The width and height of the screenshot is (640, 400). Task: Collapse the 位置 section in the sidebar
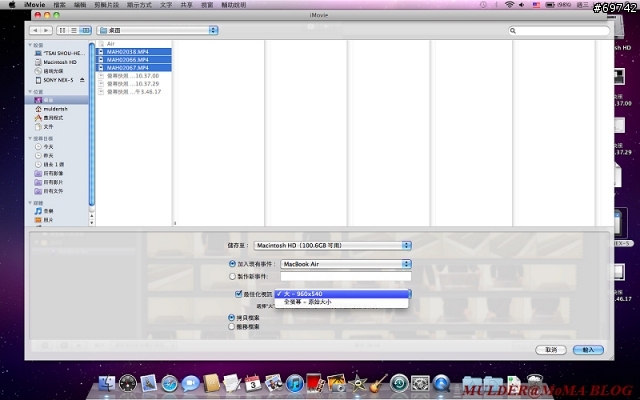30,92
